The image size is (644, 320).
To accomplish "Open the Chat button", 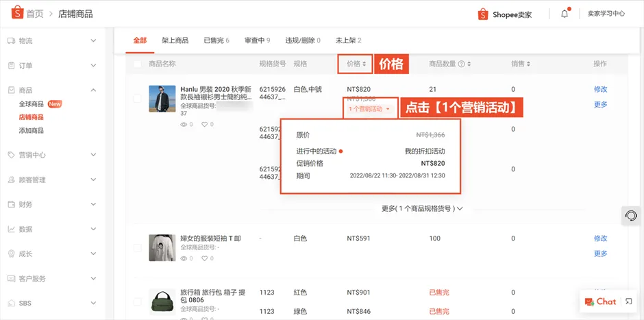I will [x=600, y=301].
